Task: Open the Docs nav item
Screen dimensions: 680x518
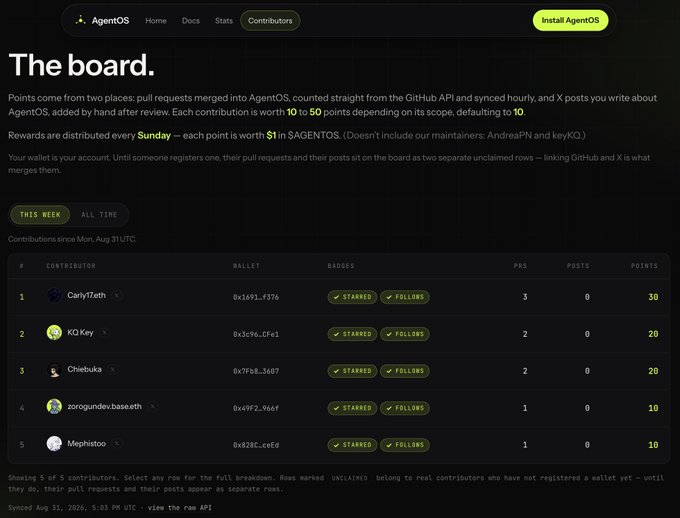Action: click(x=191, y=20)
